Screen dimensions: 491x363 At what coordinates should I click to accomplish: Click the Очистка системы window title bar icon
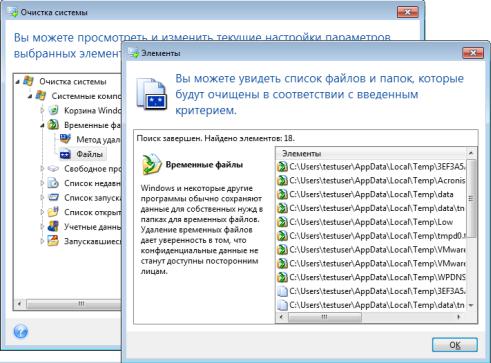point(13,12)
